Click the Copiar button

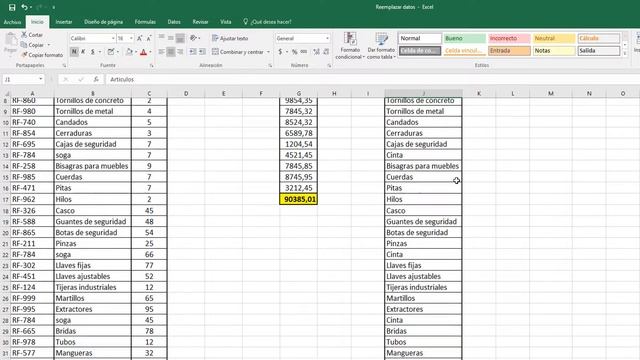pos(33,45)
